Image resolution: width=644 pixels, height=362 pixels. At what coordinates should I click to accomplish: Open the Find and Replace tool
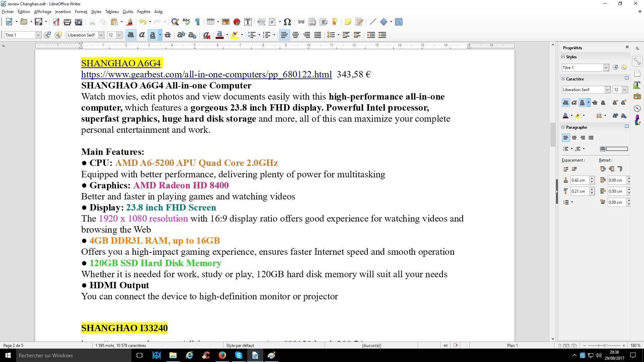pyautogui.click(x=175, y=22)
